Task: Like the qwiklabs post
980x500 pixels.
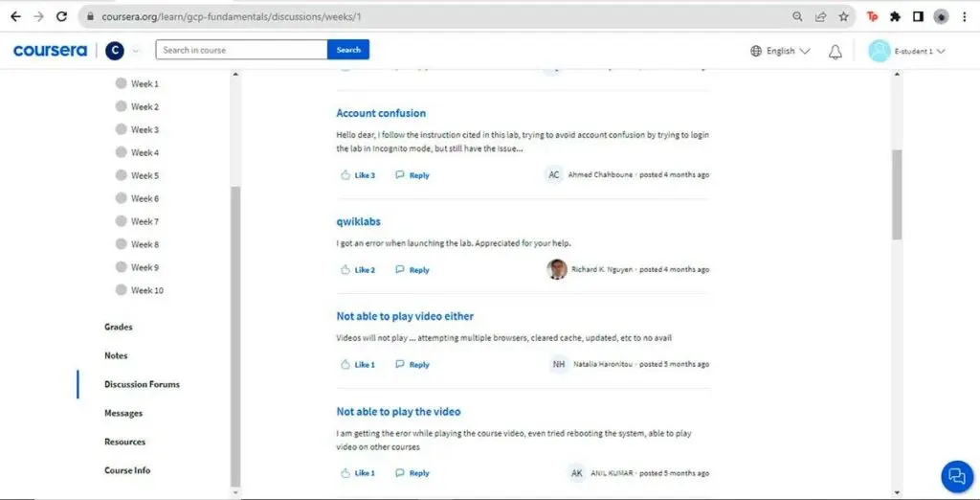Action: pos(358,270)
